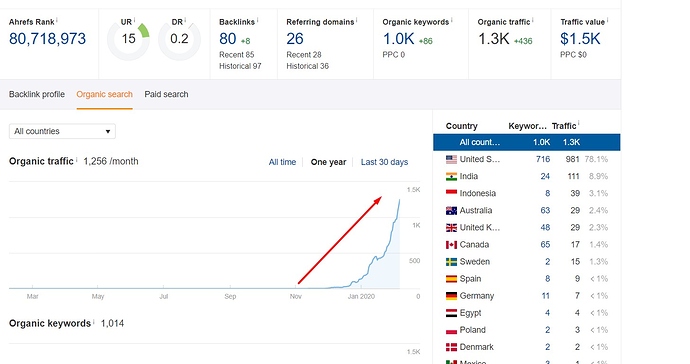690x364 pixels.
Task: Click info icon beside Traffic column header
Action: pos(578,124)
